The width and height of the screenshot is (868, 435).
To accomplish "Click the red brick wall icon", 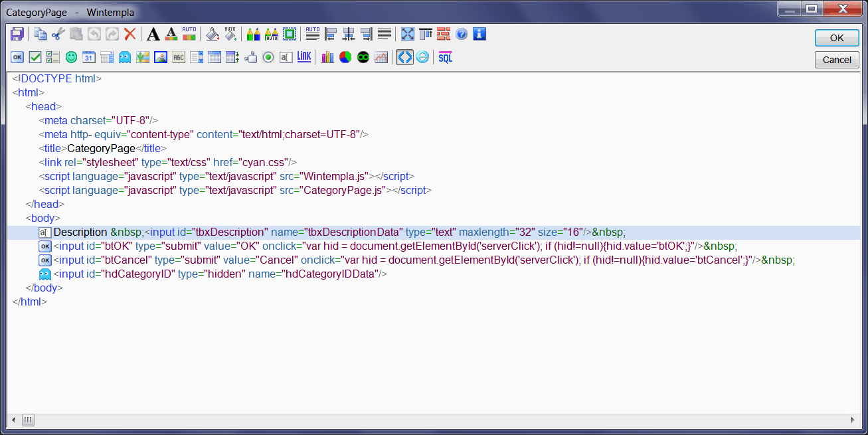I will click(x=444, y=34).
